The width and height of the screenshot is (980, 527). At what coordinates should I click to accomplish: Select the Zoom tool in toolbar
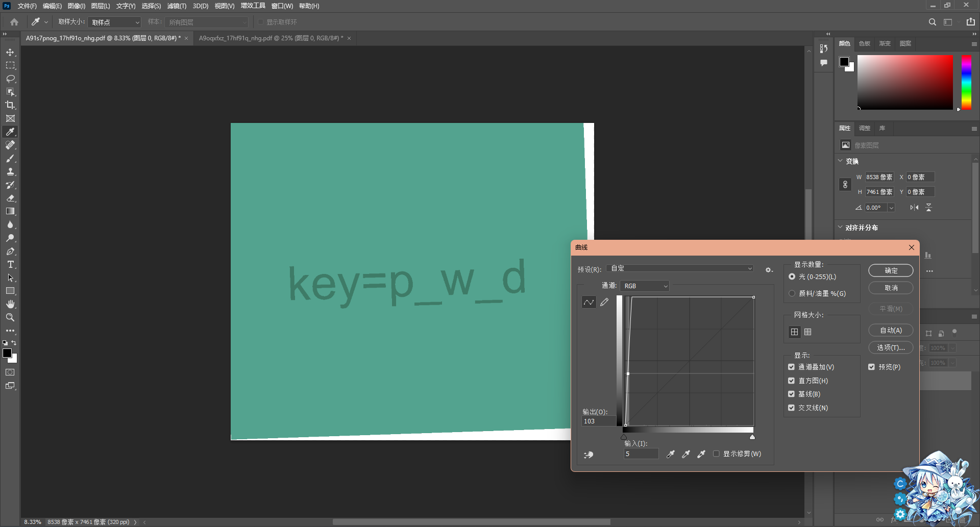10,317
